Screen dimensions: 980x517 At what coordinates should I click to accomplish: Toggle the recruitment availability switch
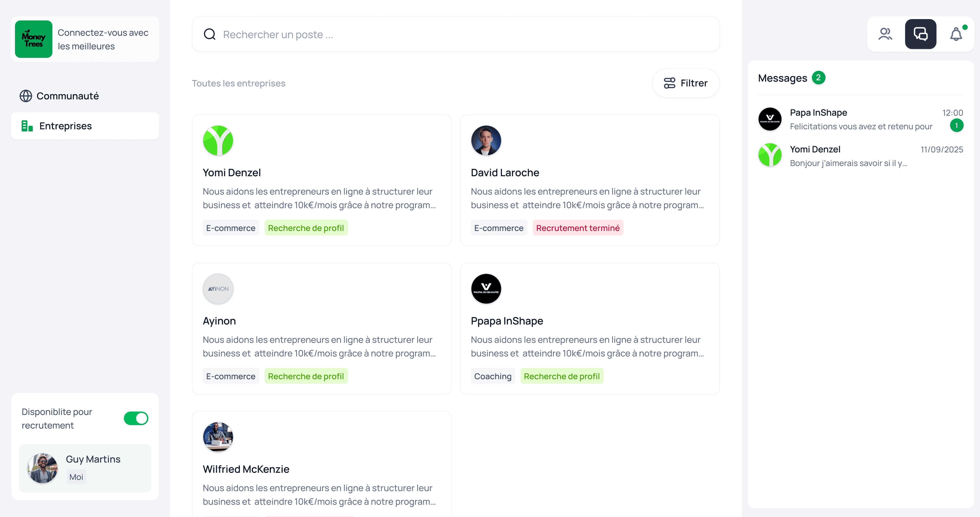point(136,419)
